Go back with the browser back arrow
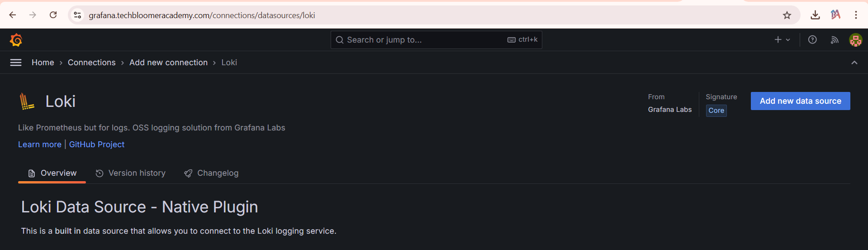This screenshot has width=868, height=250. (13, 15)
